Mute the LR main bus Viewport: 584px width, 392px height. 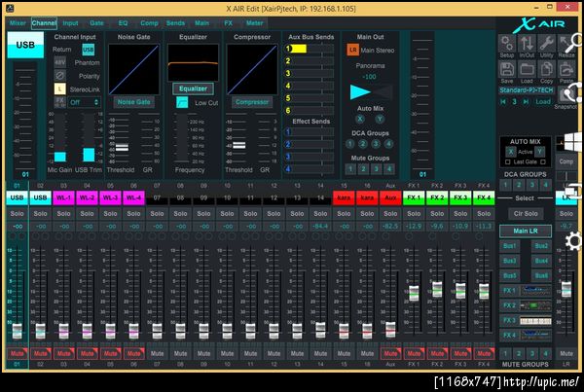(566, 353)
